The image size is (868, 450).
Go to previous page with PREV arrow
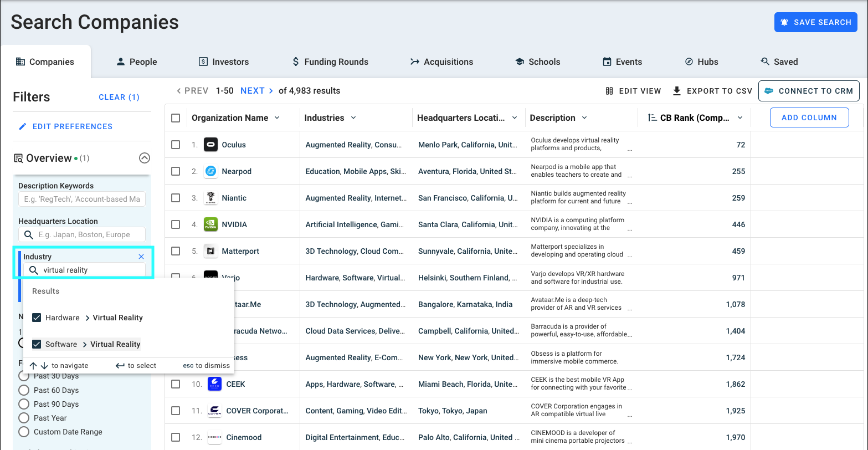coord(192,91)
